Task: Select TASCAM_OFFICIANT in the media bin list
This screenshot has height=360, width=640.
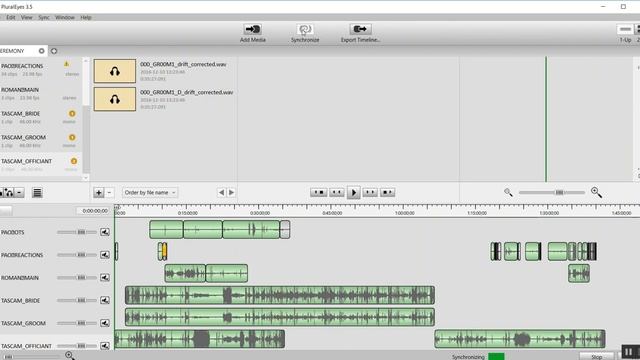Action: pyautogui.click(x=41, y=164)
